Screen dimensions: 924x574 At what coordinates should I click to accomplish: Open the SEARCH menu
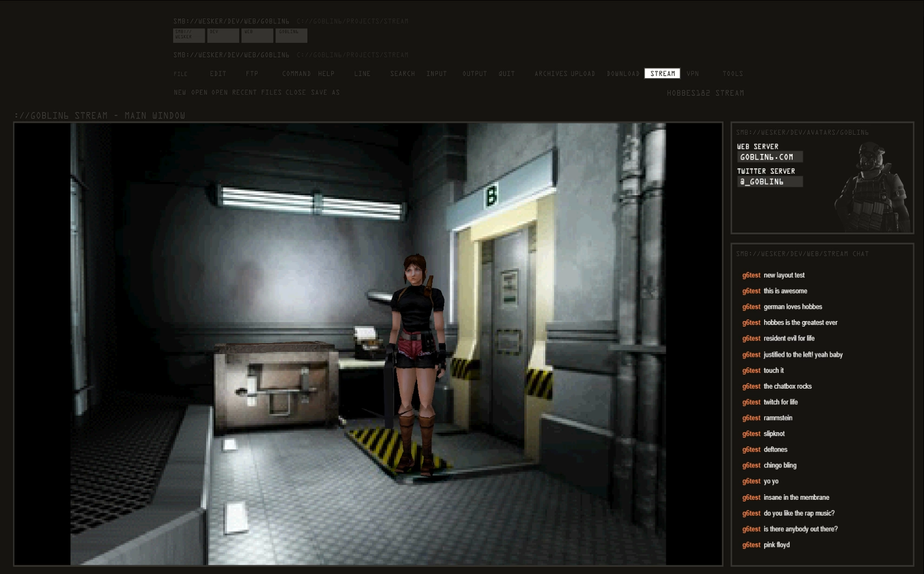402,74
